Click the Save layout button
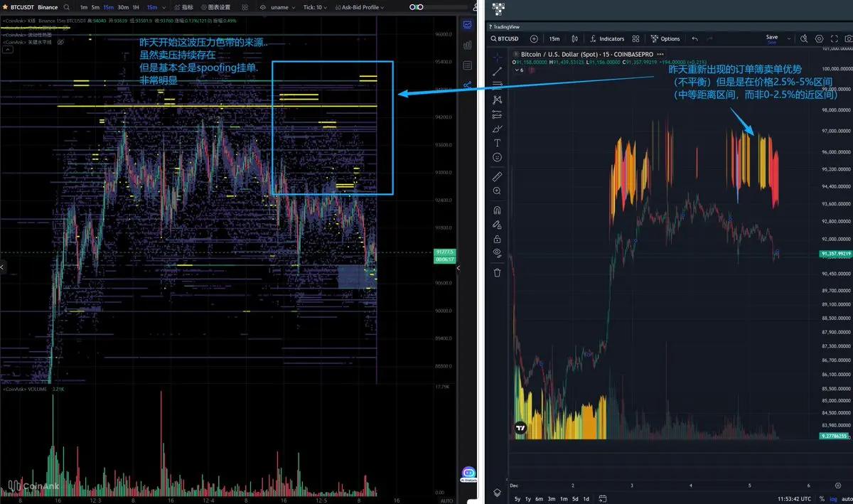Viewport: 853px width, 504px height. (x=771, y=39)
